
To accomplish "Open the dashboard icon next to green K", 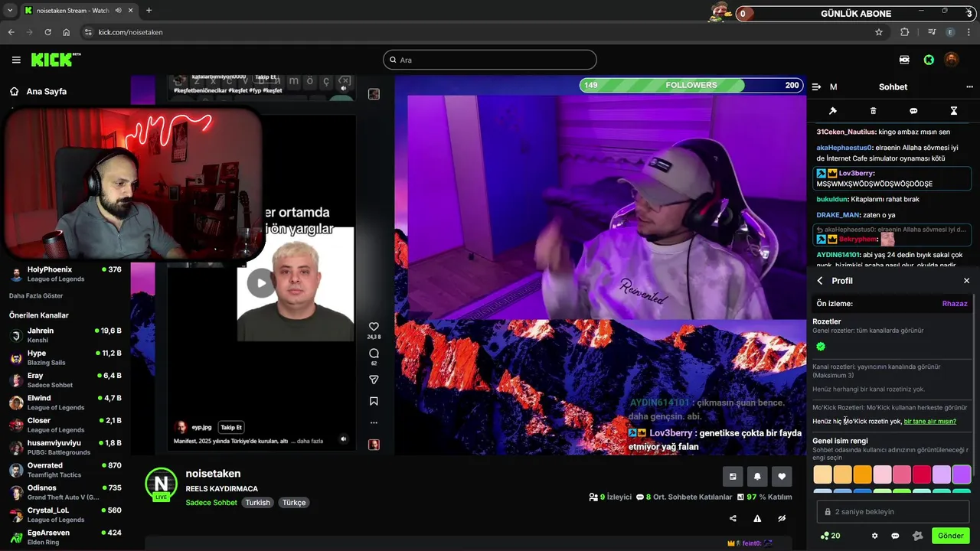I will point(904,60).
